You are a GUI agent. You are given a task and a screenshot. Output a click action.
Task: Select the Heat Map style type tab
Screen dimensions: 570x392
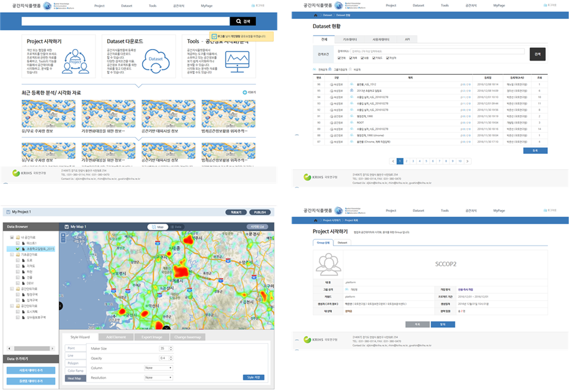75,379
